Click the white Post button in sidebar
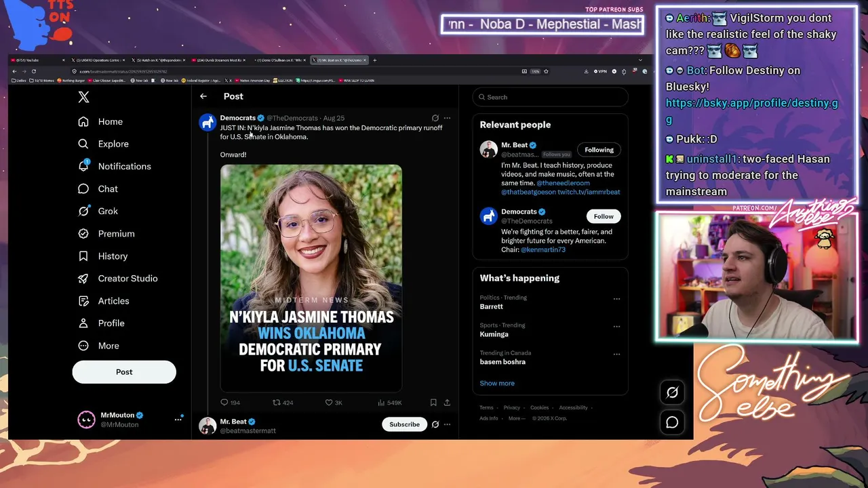Viewport: 868px width, 488px height. (124, 371)
